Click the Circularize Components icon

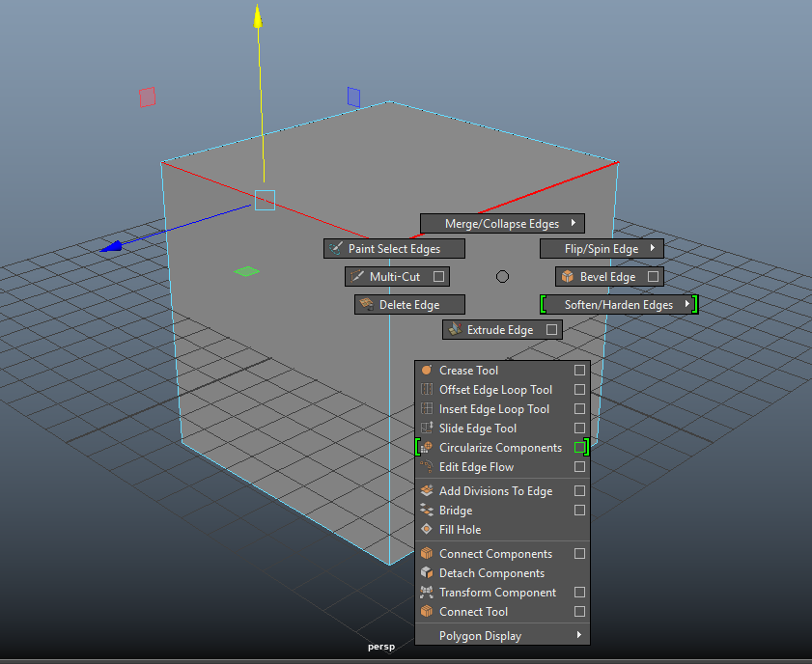(x=427, y=447)
